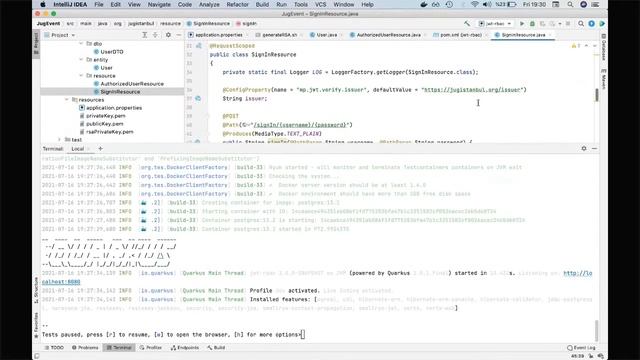Select the Local terminal tab
Screen dimensions: 640x360
[x=78, y=149]
